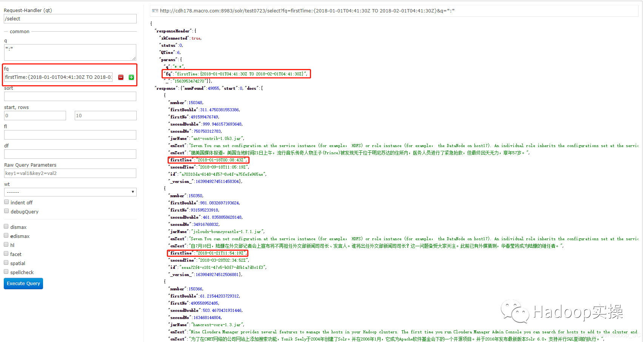Click the _version_ value 1639849274511458304
The width and height of the screenshot is (644, 342).
(217, 181)
